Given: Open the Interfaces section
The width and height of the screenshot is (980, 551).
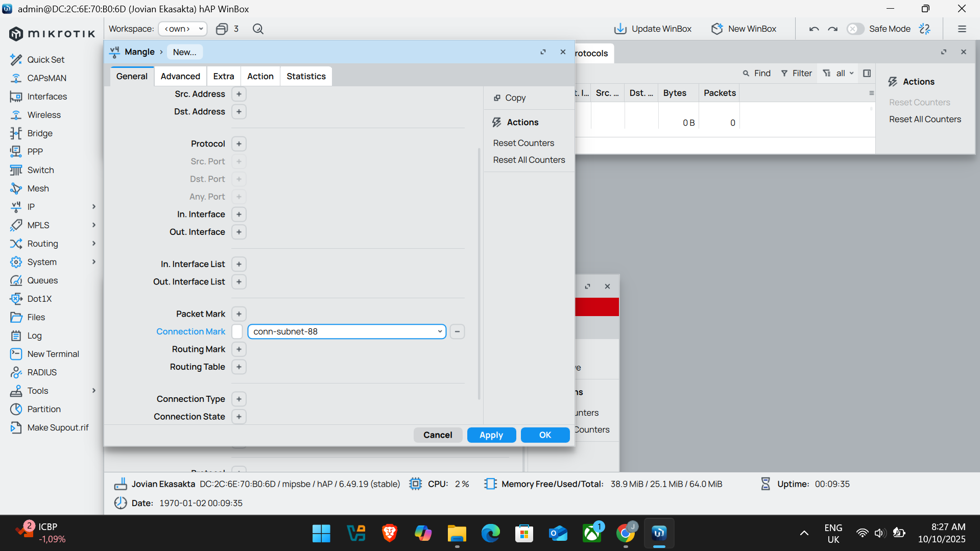Looking at the screenshot, I should tap(47, 97).
